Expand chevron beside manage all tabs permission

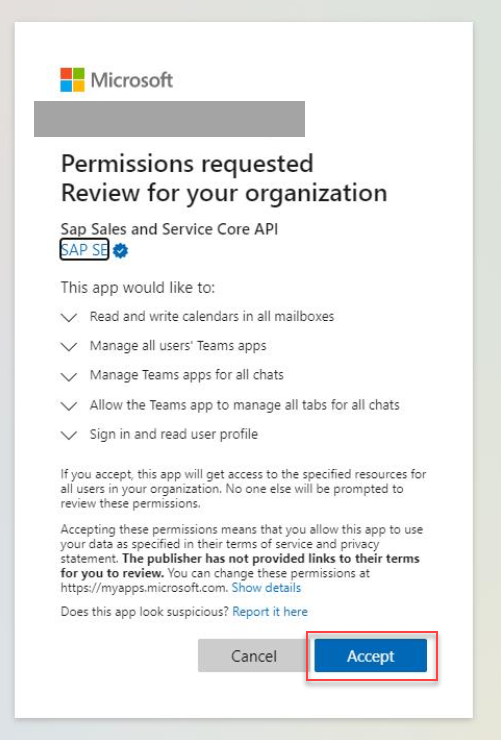tap(69, 406)
